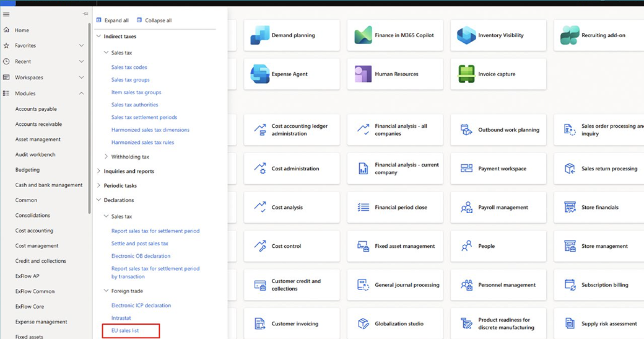Expand the Withholding tax node
Viewport: 644px width, 339px height.
point(106,157)
